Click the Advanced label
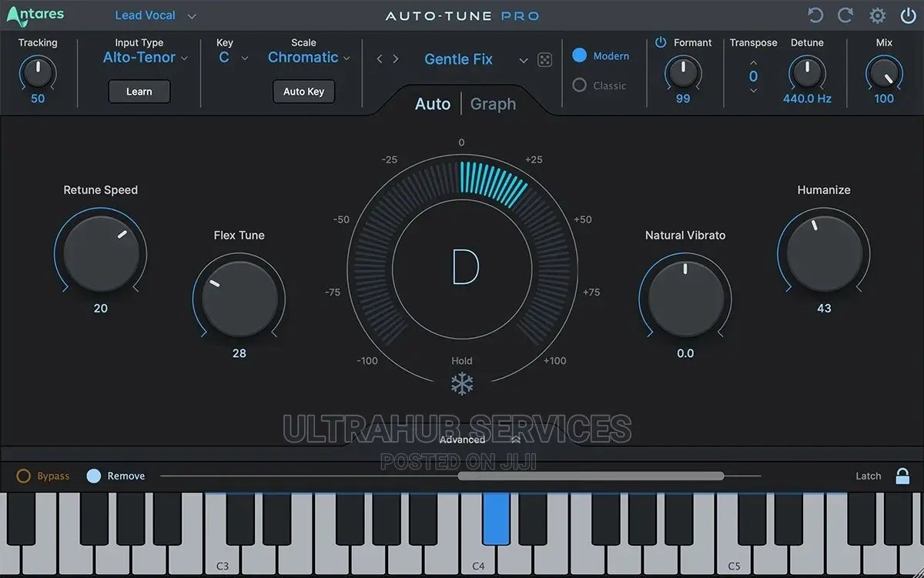 [x=462, y=439]
